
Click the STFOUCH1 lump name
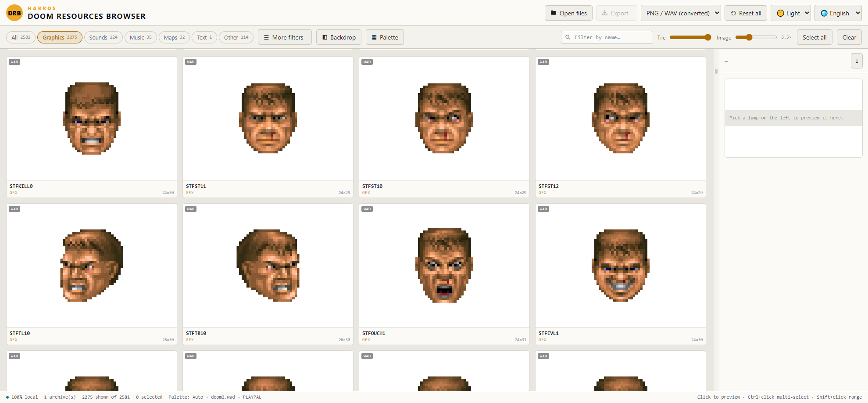pyautogui.click(x=374, y=333)
